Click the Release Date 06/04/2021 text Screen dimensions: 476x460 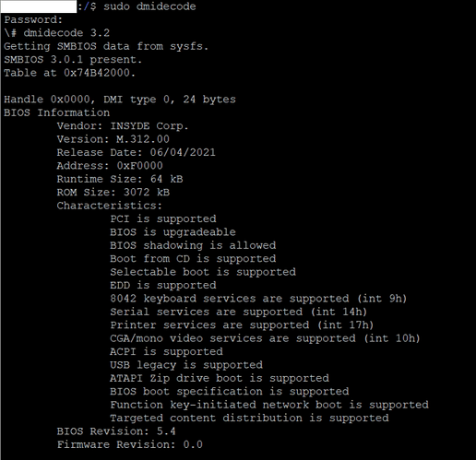click(x=136, y=152)
